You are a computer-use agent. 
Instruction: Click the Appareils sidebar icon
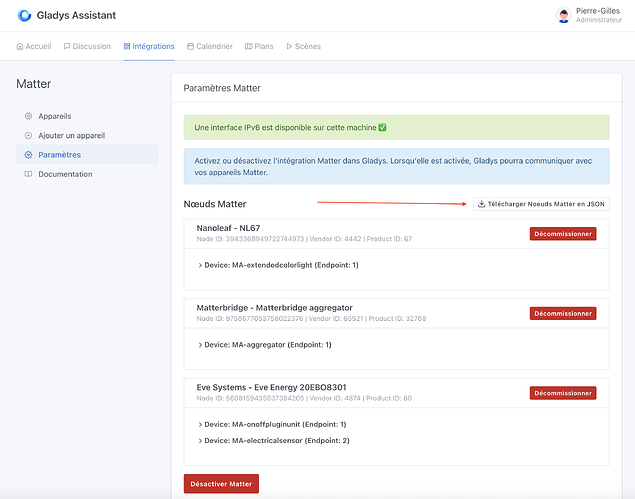tap(28, 116)
